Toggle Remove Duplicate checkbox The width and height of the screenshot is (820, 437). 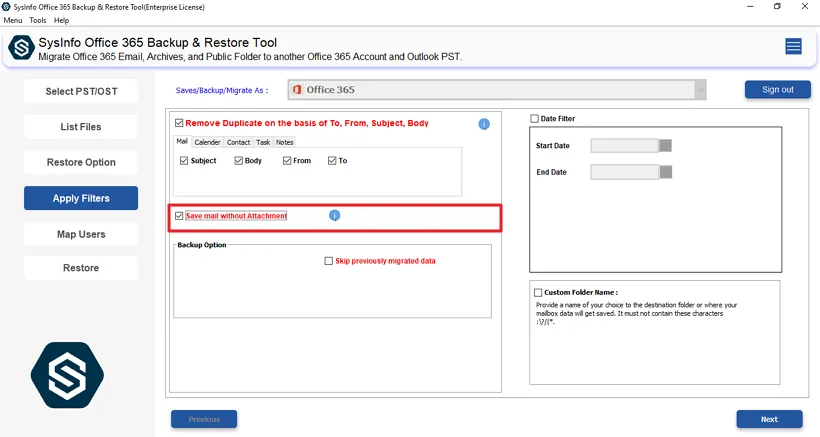click(x=179, y=124)
